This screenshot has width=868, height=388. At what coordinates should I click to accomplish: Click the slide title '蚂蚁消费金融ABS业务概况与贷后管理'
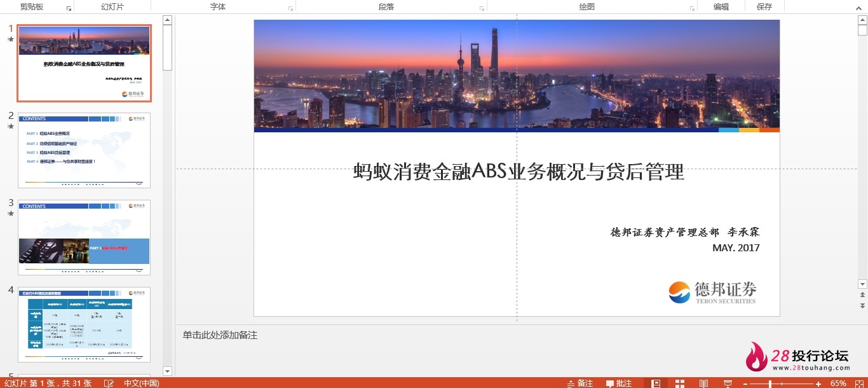click(518, 172)
